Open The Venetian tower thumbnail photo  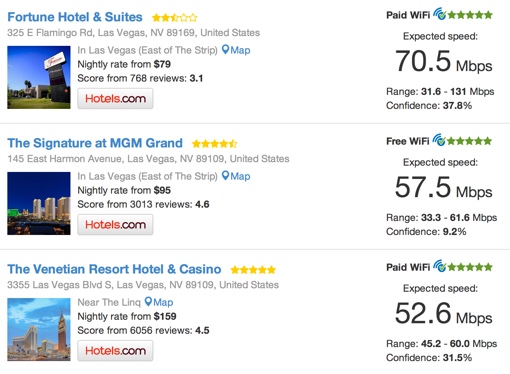pyautogui.click(x=39, y=329)
